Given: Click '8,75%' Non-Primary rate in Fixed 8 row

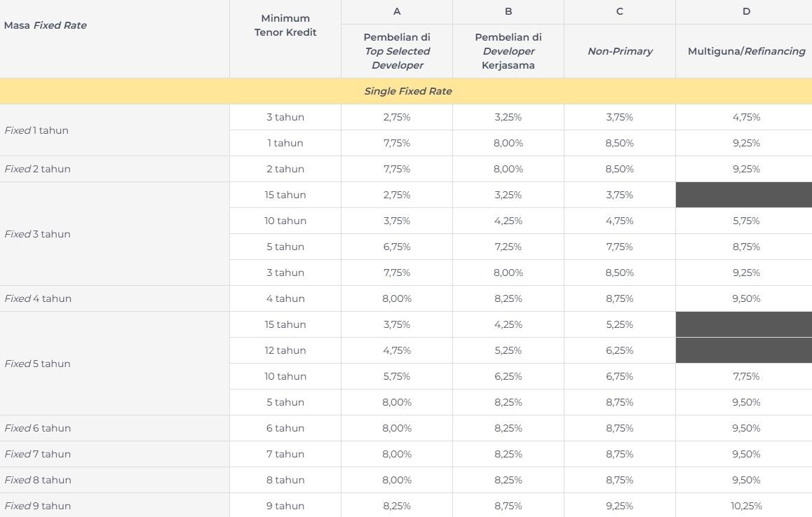Looking at the screenshot, I should (x=619, y=481).
